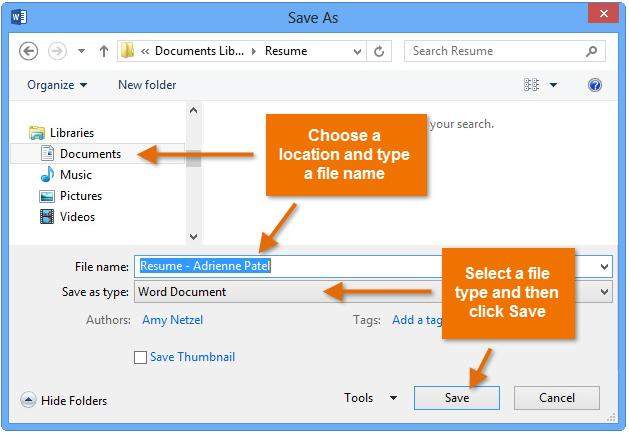This screenshot has width=629, height=434.
Task: Expand the File name dropdown arrow
Action: (x=604, y=267)
